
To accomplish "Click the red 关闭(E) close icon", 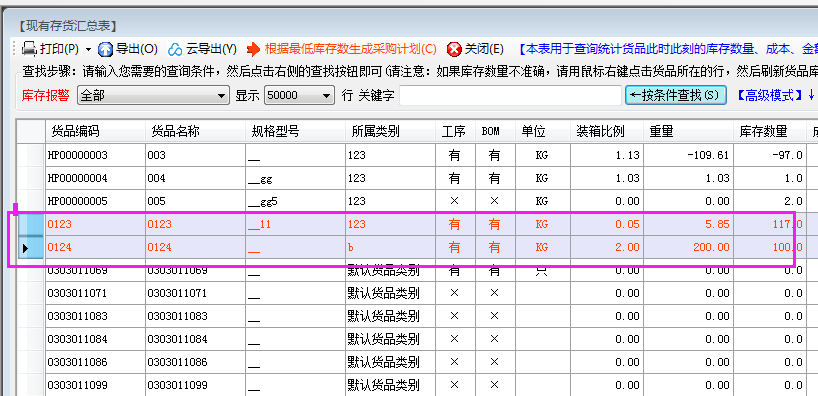I will [454, 50].
